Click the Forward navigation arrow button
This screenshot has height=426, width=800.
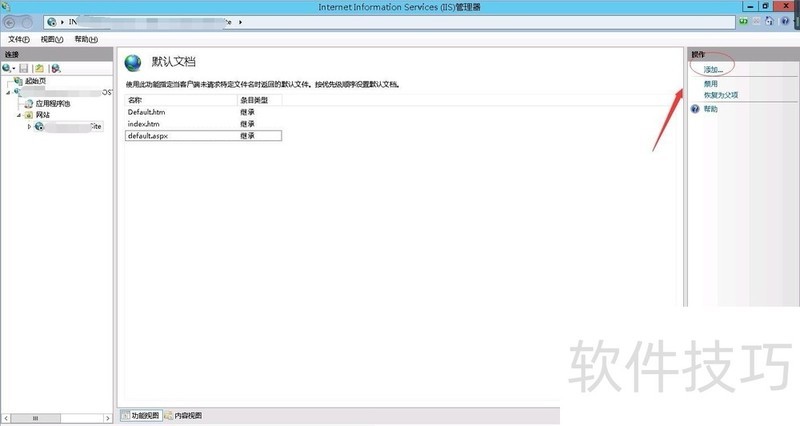(27, 22)
